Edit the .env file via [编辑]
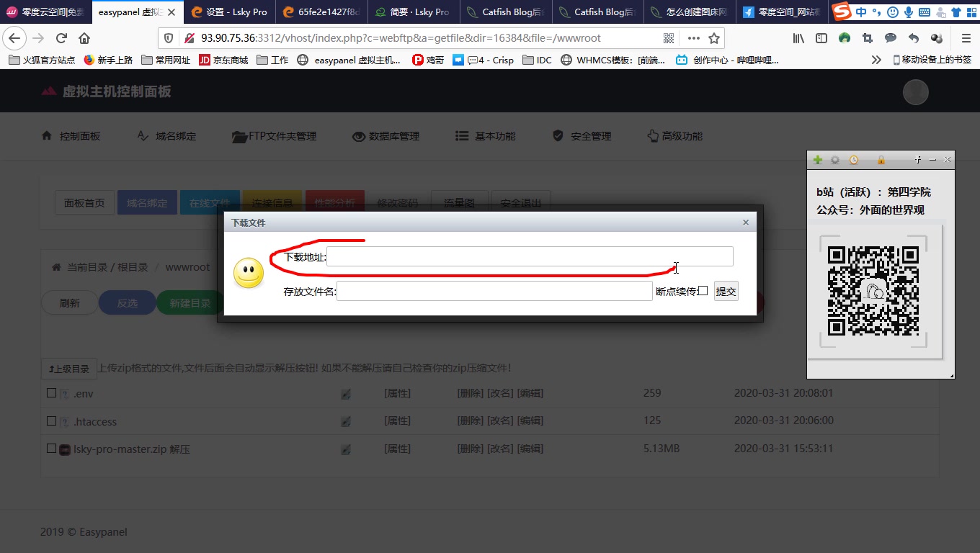Image resolution: width=980 pixels, height=553 pixels. coord(531,393)
